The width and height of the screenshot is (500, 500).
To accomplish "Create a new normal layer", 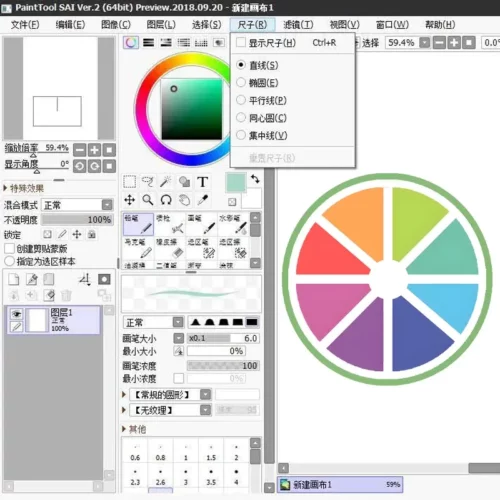I will 14,279.
